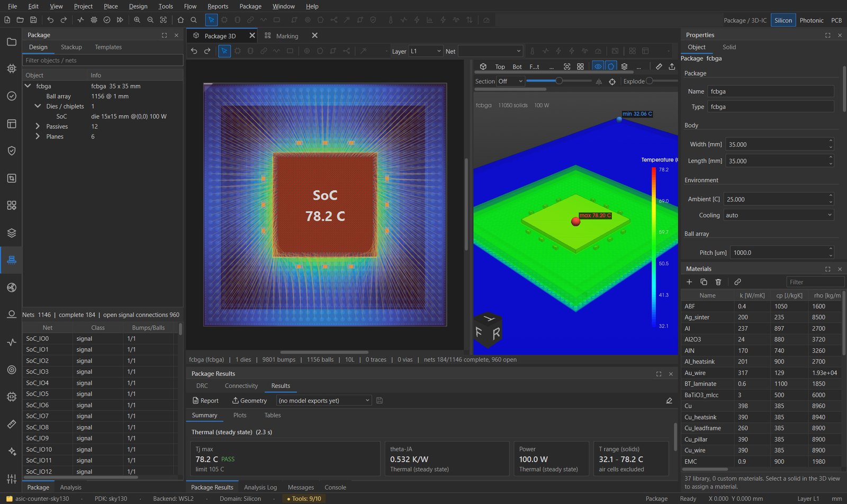Expand the Passives tree node
Viewport: 847px width, 504px height.
pos(38,127)
